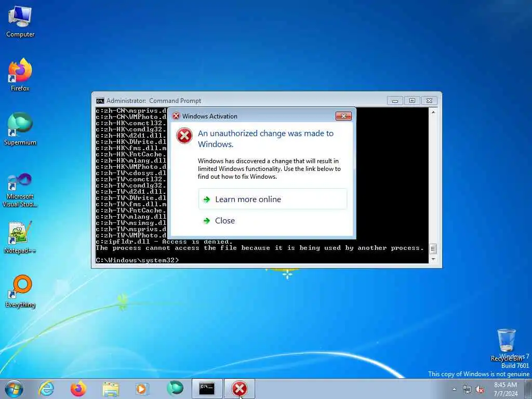This screenshot has height=399, width=532.
Task: Click the Command Prompt scrollbar thumb
Action: 433,249
